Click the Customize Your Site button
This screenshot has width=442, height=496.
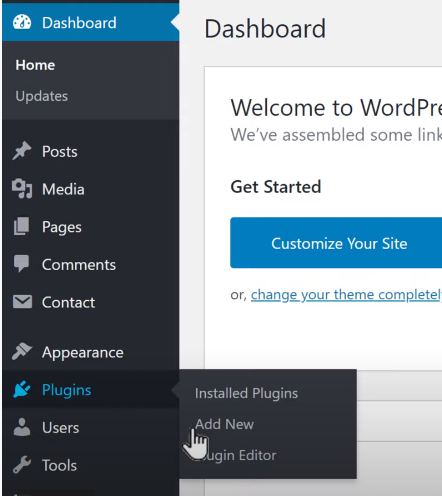click(x=336, y=243)
